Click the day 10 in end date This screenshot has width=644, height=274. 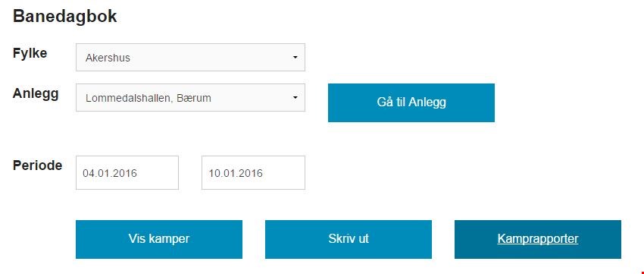[x=214, y=173]
